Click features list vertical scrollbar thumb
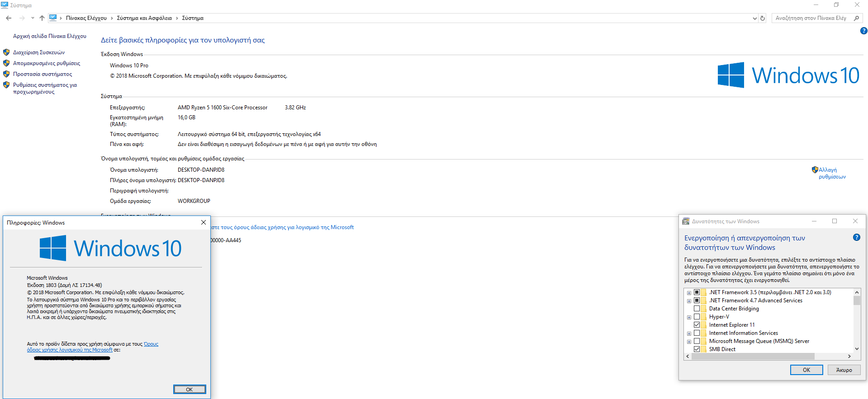This screenshot has height=399, width=868. (857, 300)
